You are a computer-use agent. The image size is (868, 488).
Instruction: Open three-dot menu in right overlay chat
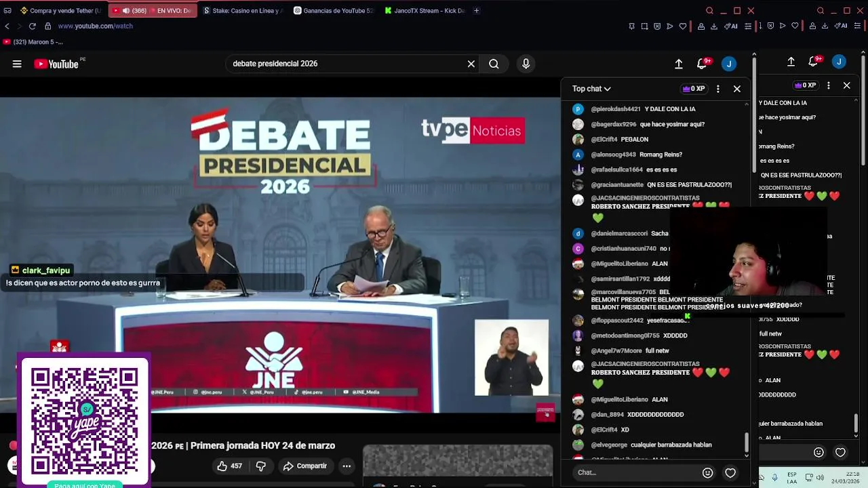[x=828, y=85]
